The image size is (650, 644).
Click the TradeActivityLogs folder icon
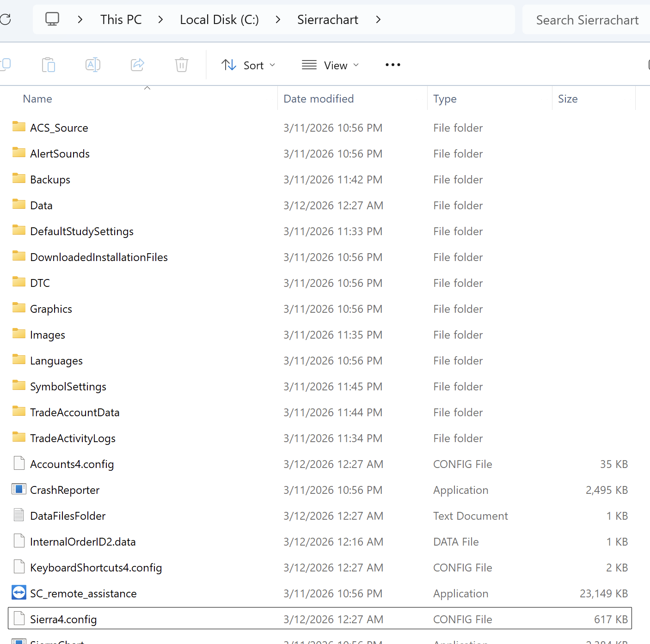pos(19,437)
